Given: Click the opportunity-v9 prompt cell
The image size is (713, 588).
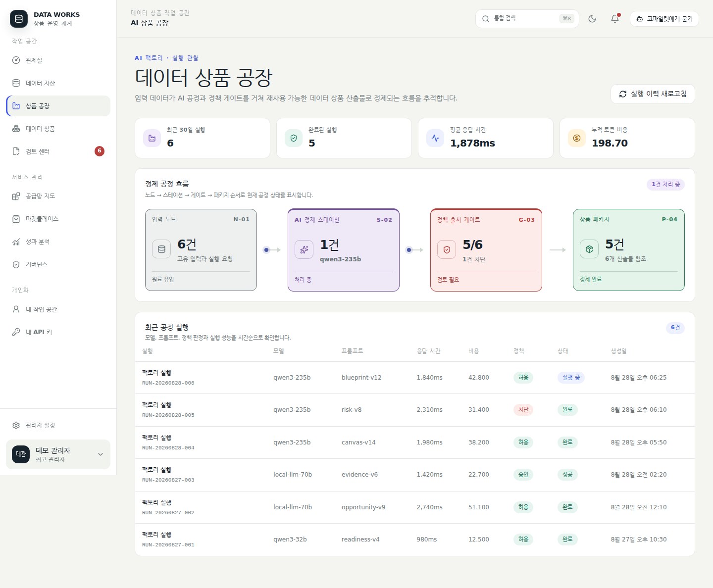Looking at the screenshot, I should coord(363,507).
